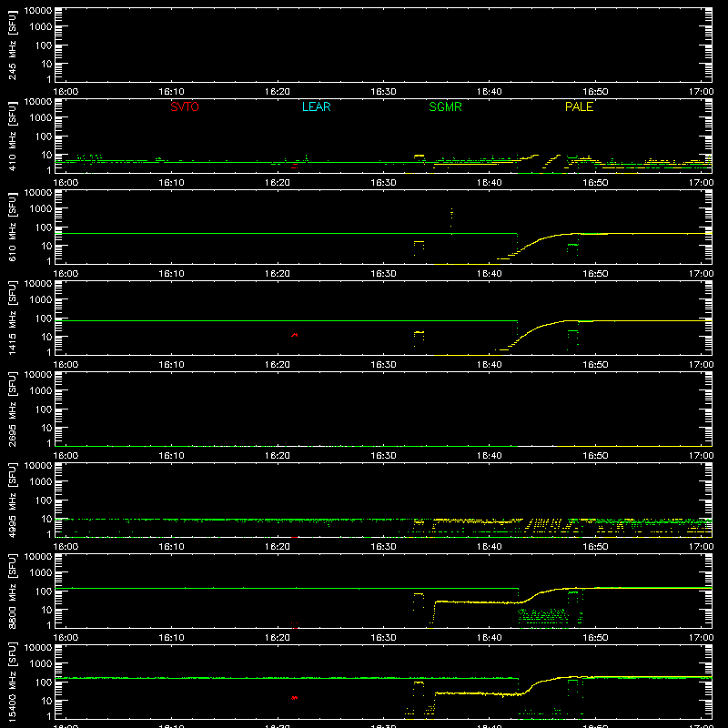Click the red SVTO data blip in 15400 MHz panel
Screen dimensions: 728x728
click(x=294, y=697)
